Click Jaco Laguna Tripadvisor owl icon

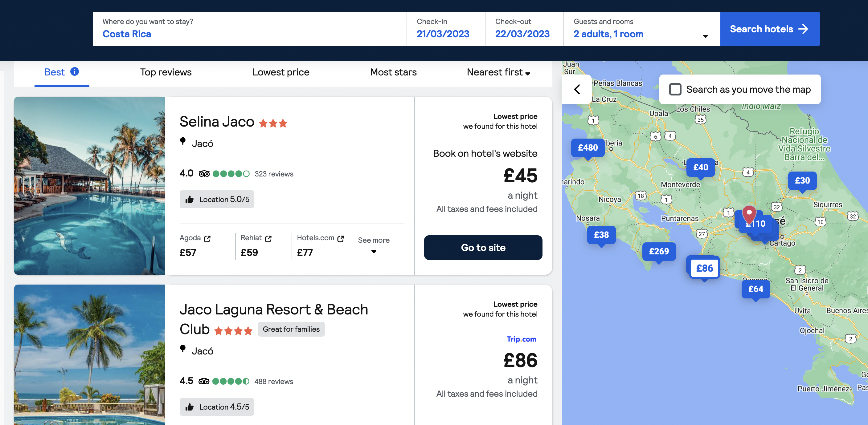coord(204,381)
